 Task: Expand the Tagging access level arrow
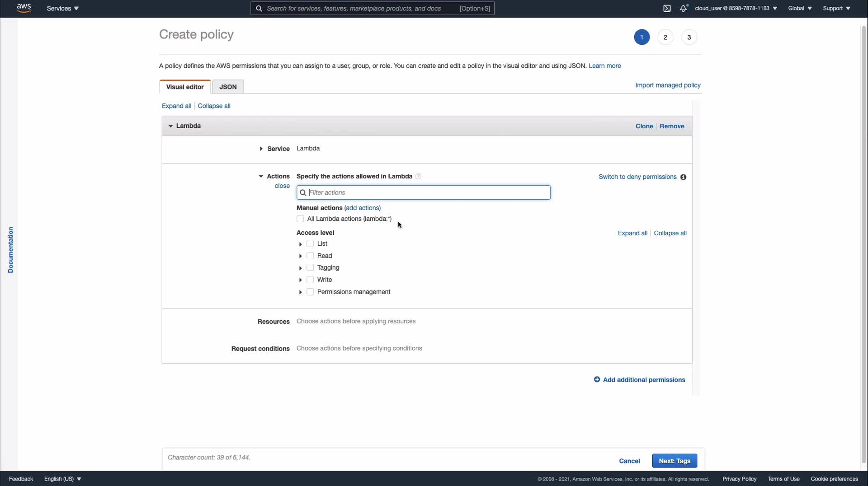[300, 268]
